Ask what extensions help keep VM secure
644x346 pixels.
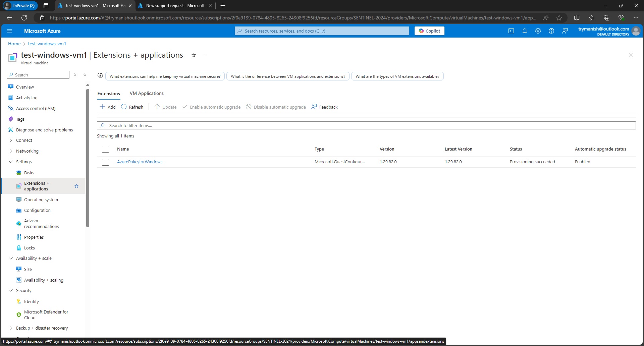[x=165, y=76]
